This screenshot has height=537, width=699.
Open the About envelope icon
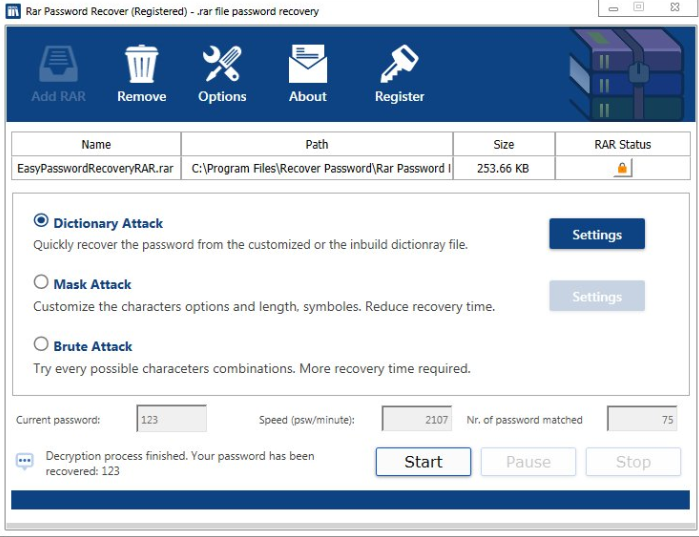pyautogui.click(x=308, y=64)
